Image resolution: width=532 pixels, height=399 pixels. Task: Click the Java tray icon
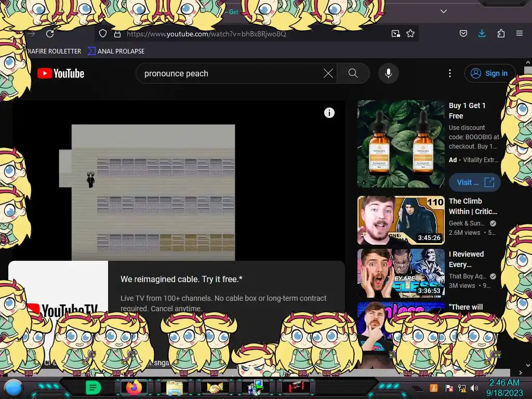pos(434,388)
